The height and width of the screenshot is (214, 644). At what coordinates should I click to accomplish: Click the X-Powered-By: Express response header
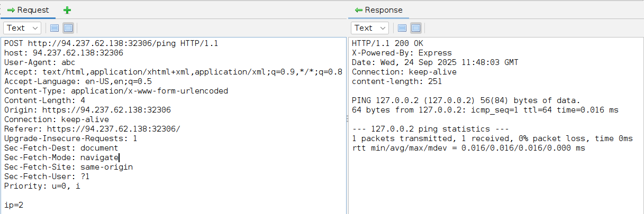click(402, 53)
